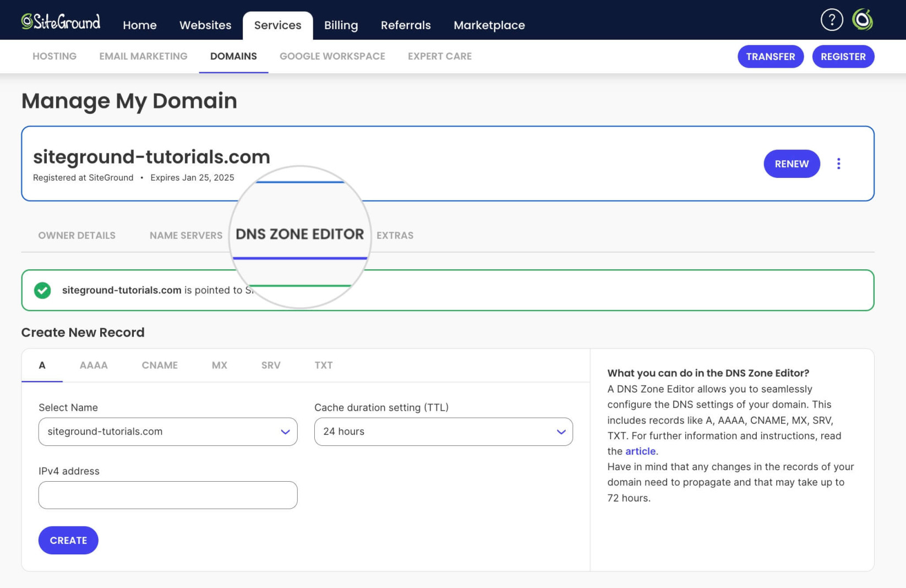Open the three-dot domain options menu
Viewport: 906px width, 588px height.
point(838,164)
